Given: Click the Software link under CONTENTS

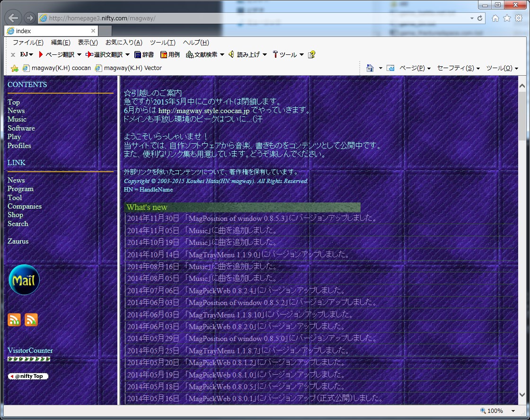Looking at the screenshot, I should 21,128.
